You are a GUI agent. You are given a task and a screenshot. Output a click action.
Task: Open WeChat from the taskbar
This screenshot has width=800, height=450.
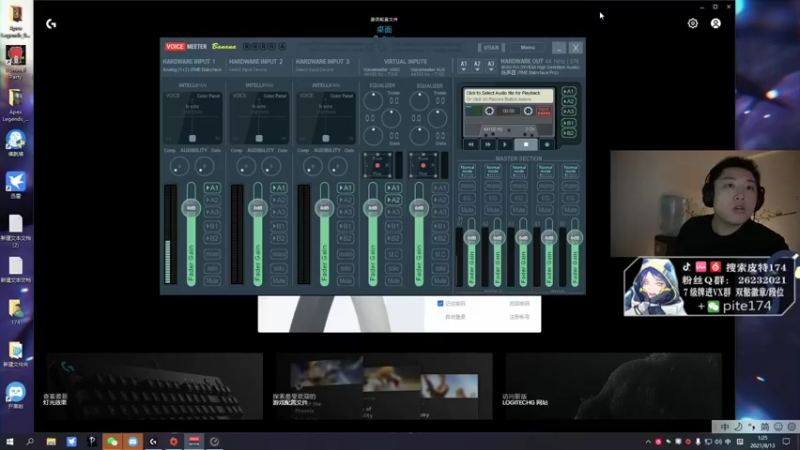112,441
